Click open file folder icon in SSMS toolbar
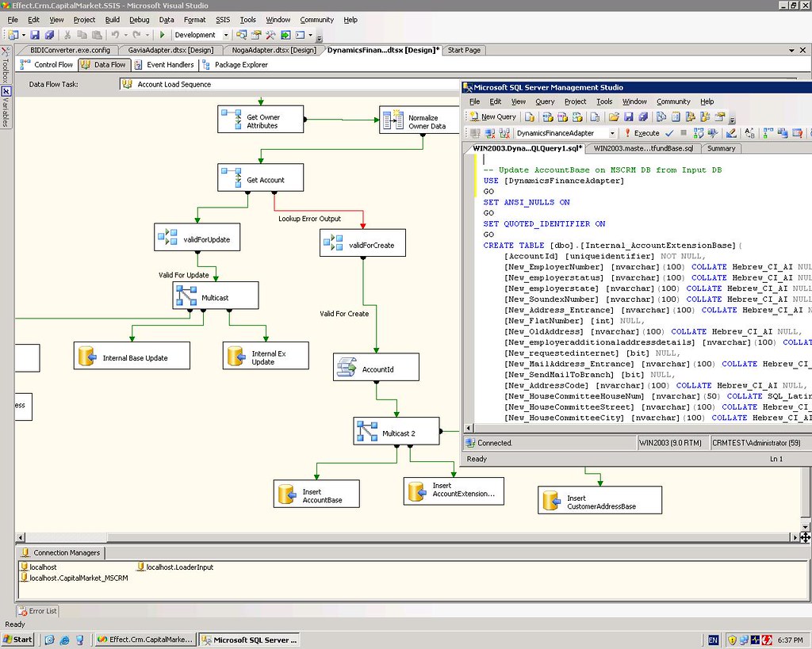This screenshot has width=812, height=649. click(614, 116)
